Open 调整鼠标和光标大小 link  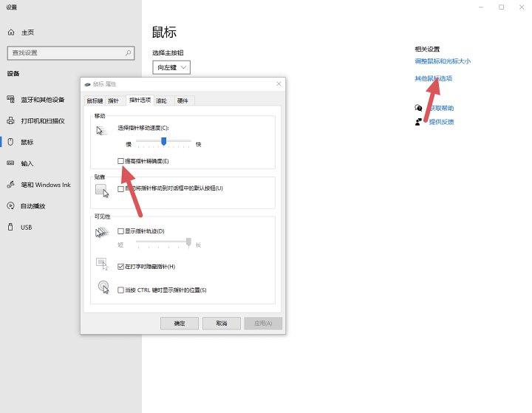443,61
